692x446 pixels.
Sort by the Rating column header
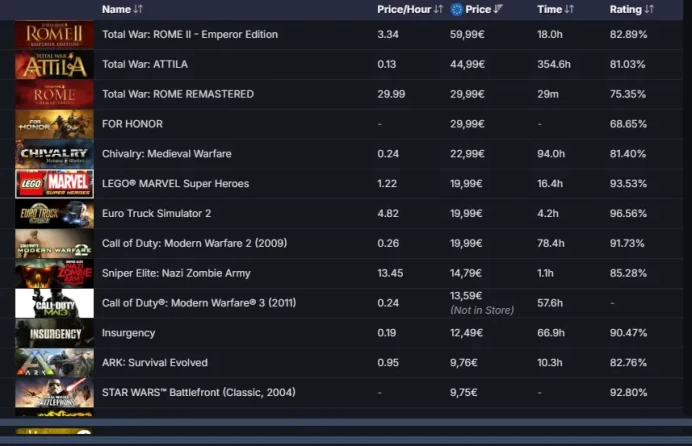(631, 9)
